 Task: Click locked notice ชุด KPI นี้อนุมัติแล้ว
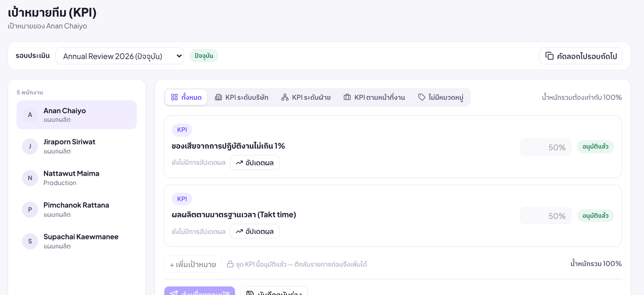coord(301,264)
